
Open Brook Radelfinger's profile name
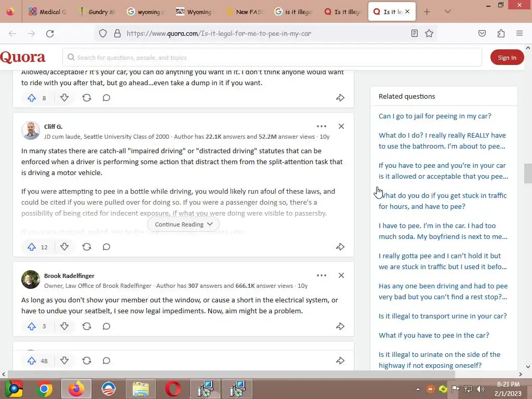[x=69, y=276]
